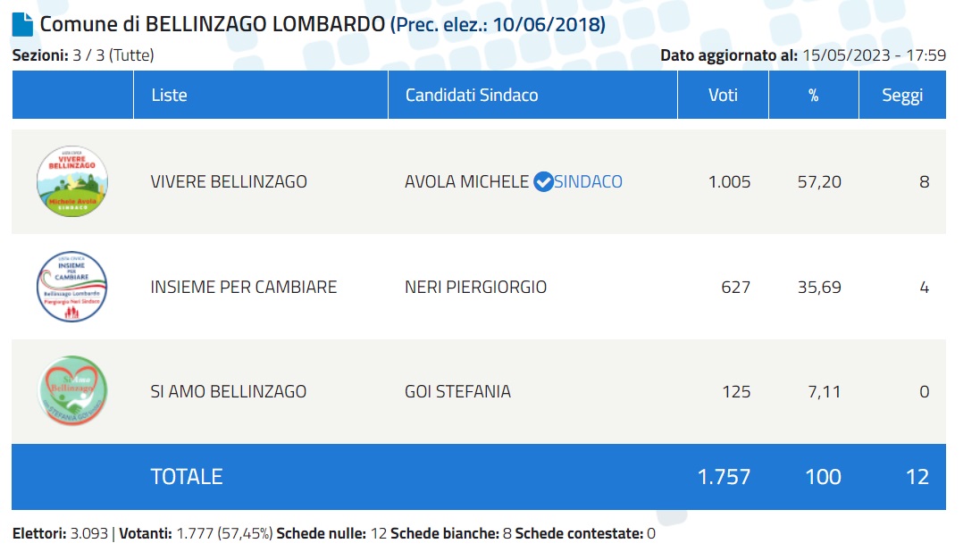
Task: Click the TOTALE row label
Action: (x=186, y=477)
